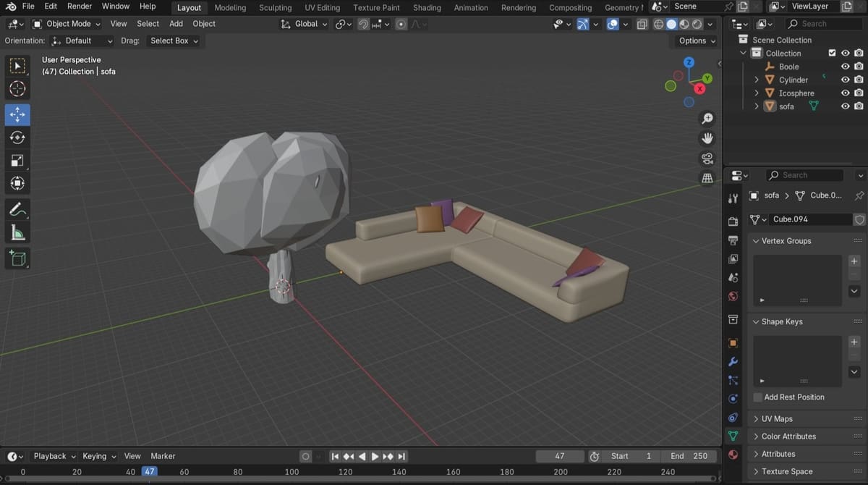The height and width of the screenshot is (485, 868).
Task: Open the Options dropdown
Action: pos(697,41)
